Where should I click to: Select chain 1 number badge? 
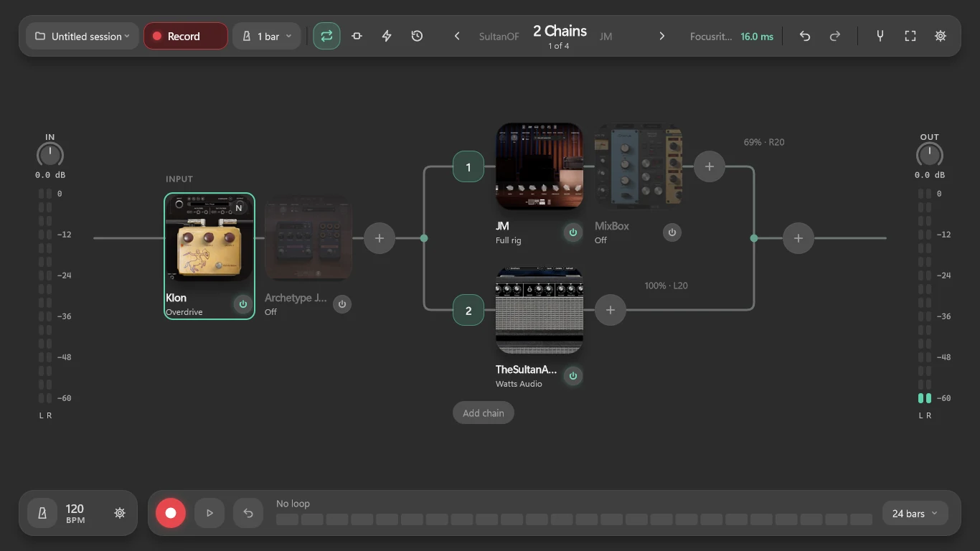pyautogui.click(x=468, y=166)
